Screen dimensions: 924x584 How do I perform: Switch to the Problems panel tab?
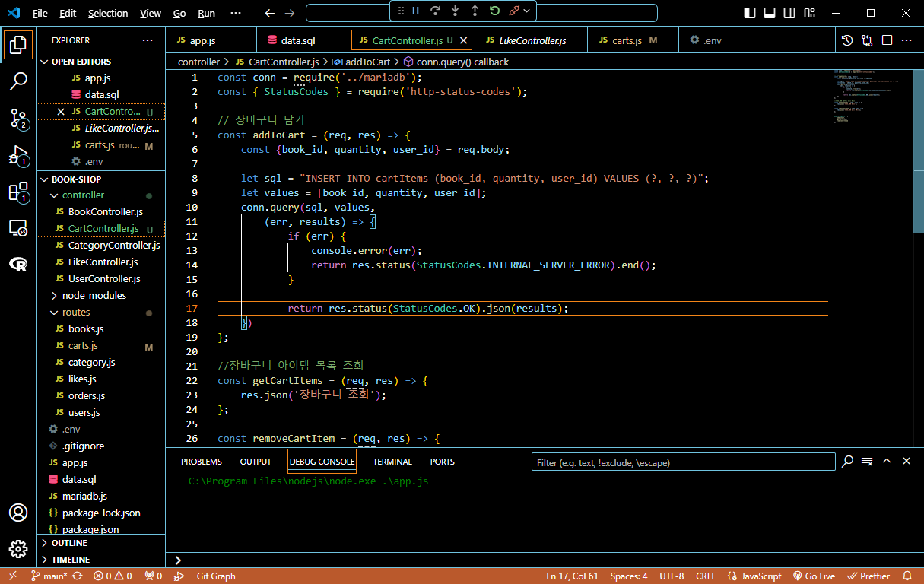[x=202, y=462]
